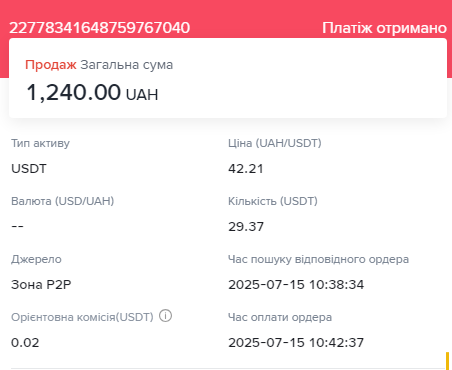
Task: Select the price value 42.21
Action: click(x=246, y=169)
